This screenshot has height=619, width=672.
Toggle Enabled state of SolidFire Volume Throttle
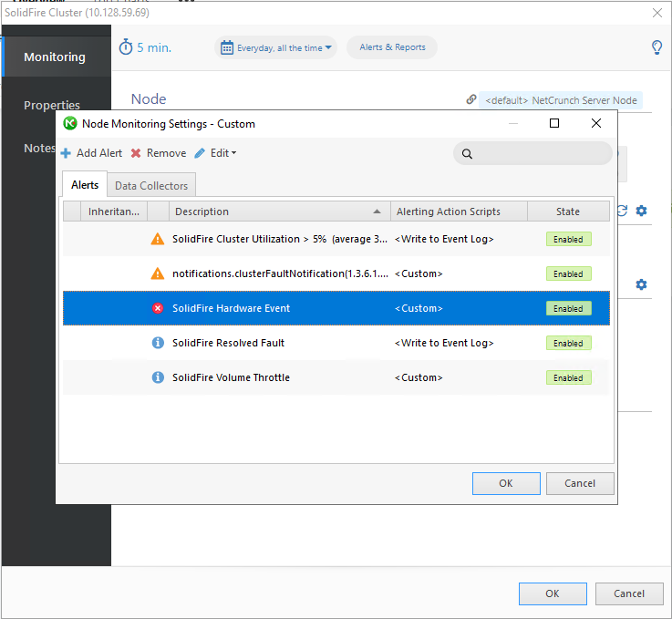point(568,377)
